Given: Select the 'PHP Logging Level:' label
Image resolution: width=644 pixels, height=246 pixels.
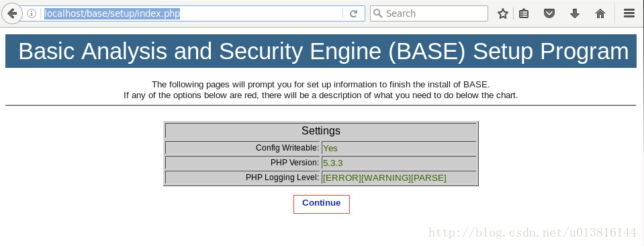Looking at the screenshot, I should (x=283, y=177).
